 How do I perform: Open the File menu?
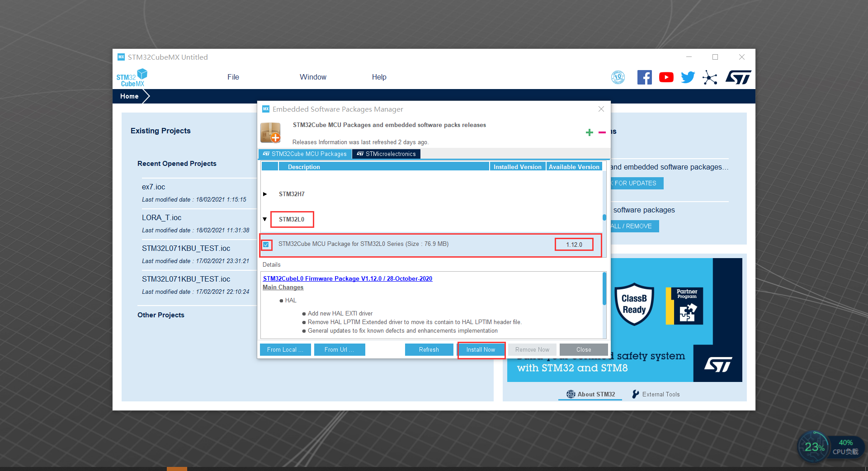click(233, 77)
